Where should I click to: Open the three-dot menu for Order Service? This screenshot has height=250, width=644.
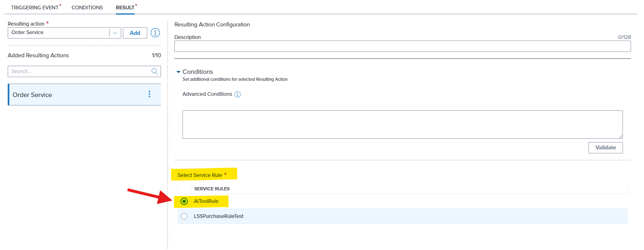click(149, 94)
